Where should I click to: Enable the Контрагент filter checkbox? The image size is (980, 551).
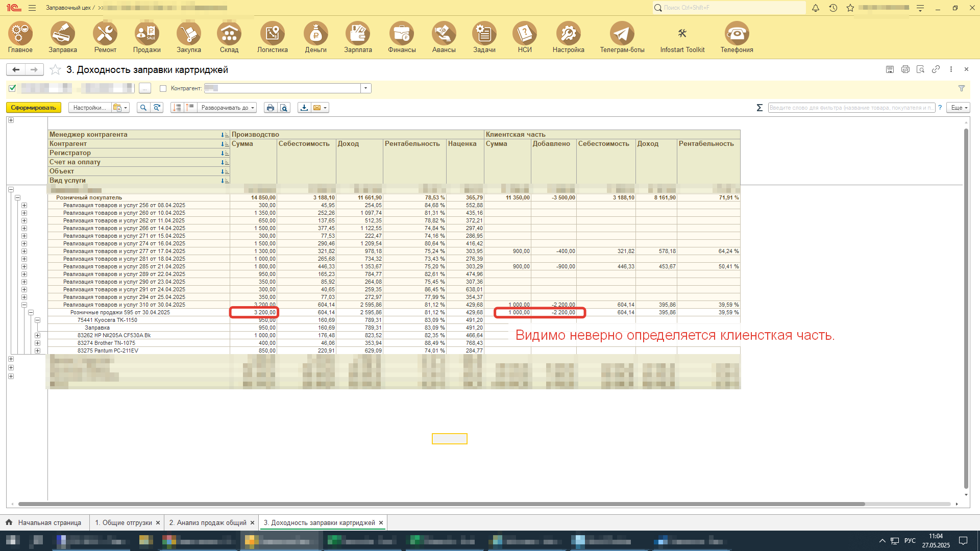163,88
